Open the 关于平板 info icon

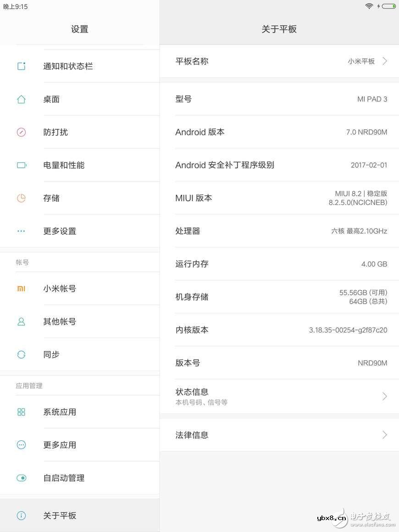click(x=21, y=515)
